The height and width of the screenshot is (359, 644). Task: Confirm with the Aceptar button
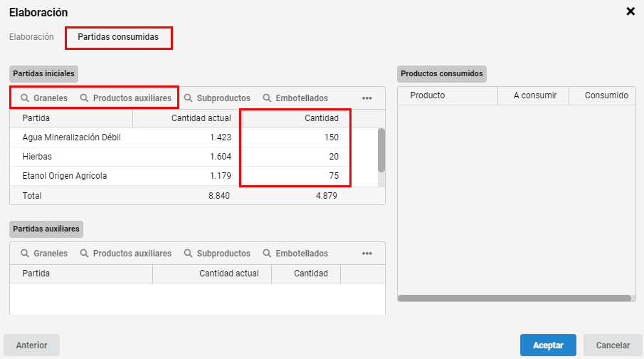point(548,345)
